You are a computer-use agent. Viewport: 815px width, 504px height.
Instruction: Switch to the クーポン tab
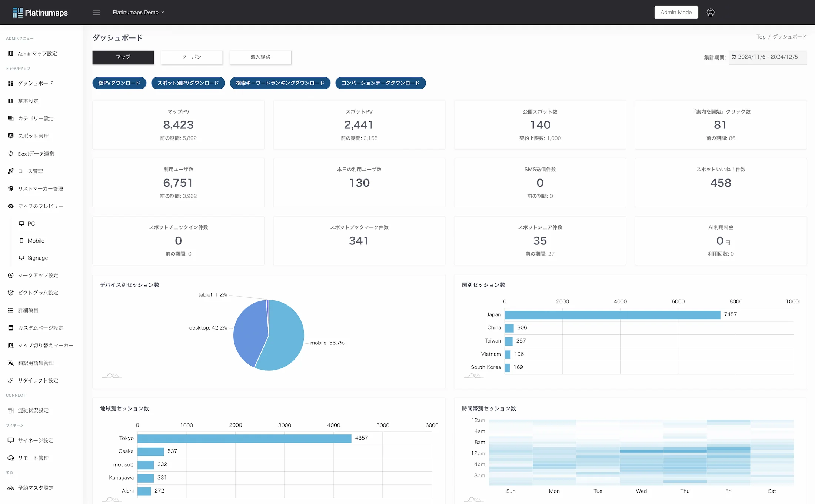tap(192, 57)
